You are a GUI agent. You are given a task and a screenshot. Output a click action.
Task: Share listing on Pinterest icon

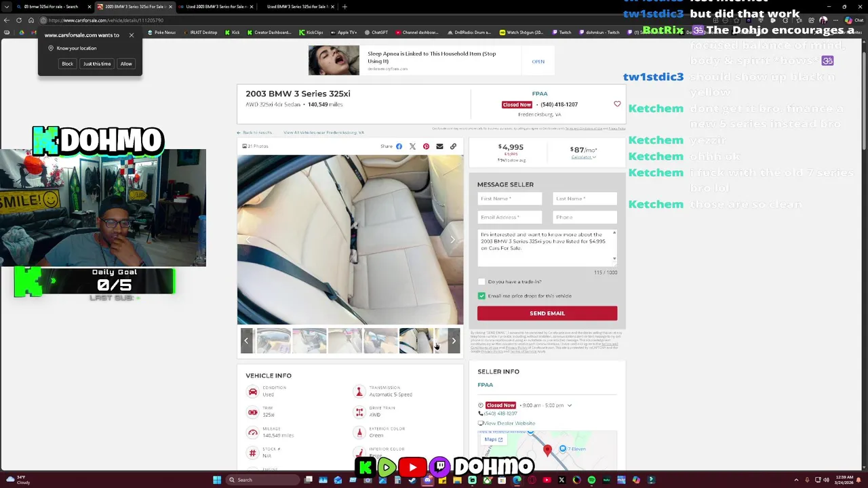426,146
